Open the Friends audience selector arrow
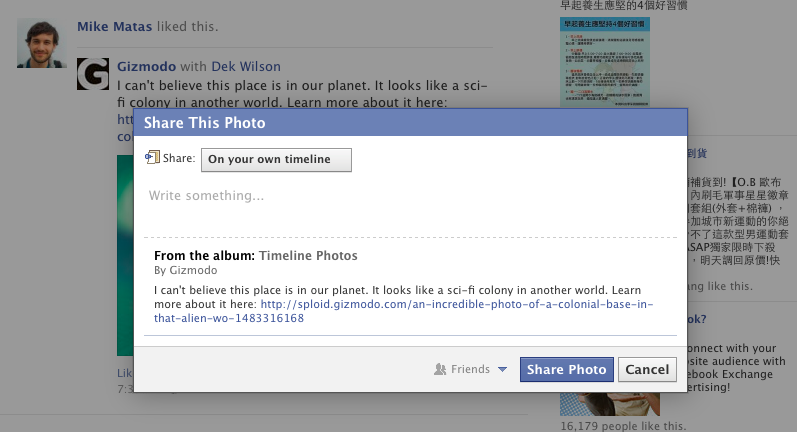Image resolution: width=797 pixels, height=432 pixels. pyautogui.click(x=502, y=369)
